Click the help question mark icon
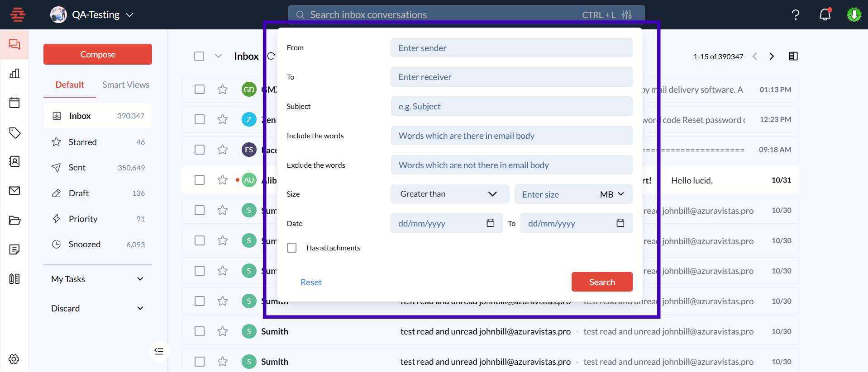The width and height of the screenshot is (868, 372). [795, 15]
